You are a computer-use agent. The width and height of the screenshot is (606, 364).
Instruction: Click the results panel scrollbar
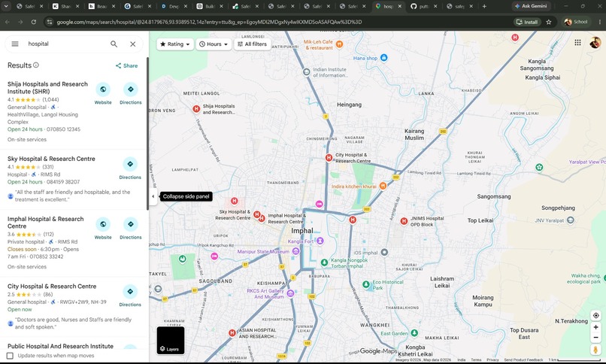click(x=147, y=134)
